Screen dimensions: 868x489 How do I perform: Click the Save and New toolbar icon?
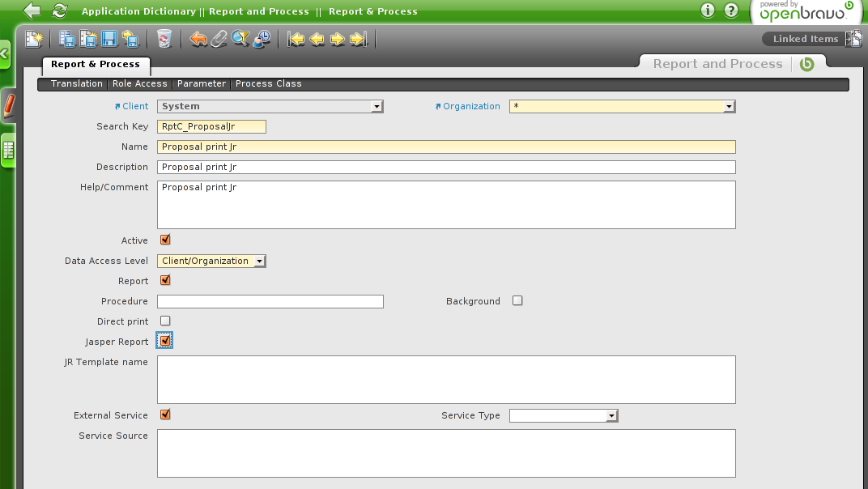(x=88, y=39)
